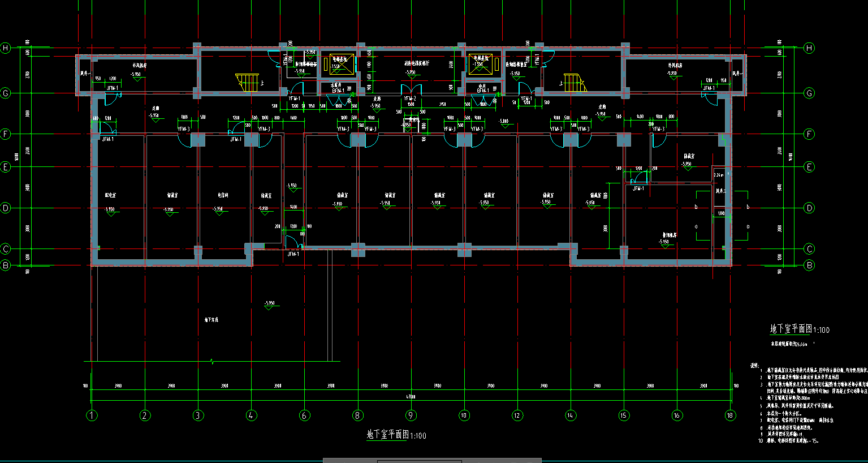Click the 地下车库 label below the plan
868x463 pixels.
211,320
